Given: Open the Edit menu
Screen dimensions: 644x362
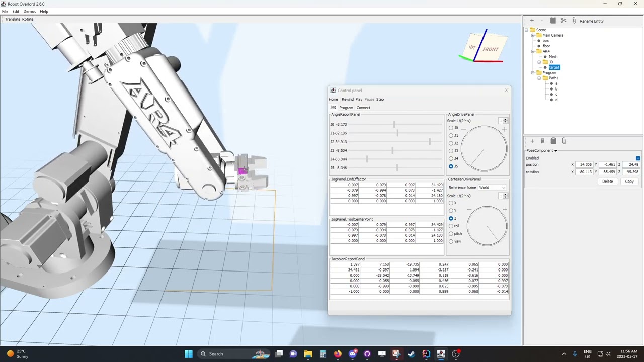Looking at the screenshot, I should coord(16,11).
